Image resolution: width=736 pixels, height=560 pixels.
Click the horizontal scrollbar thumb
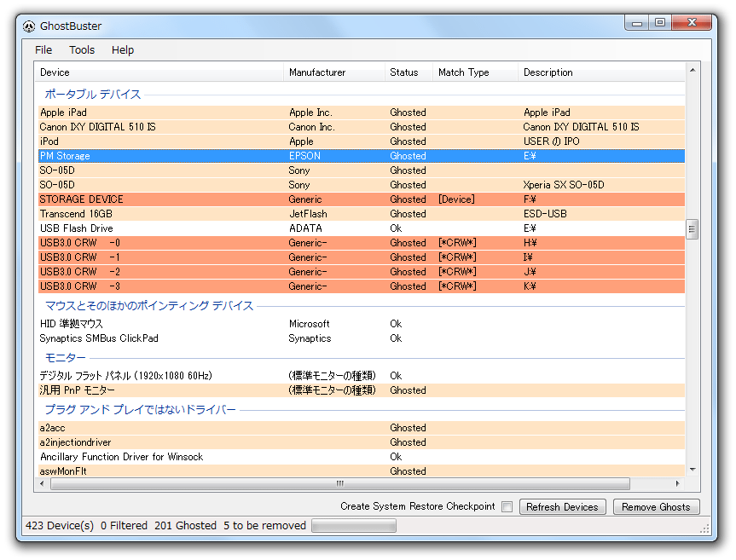point(340,483)
